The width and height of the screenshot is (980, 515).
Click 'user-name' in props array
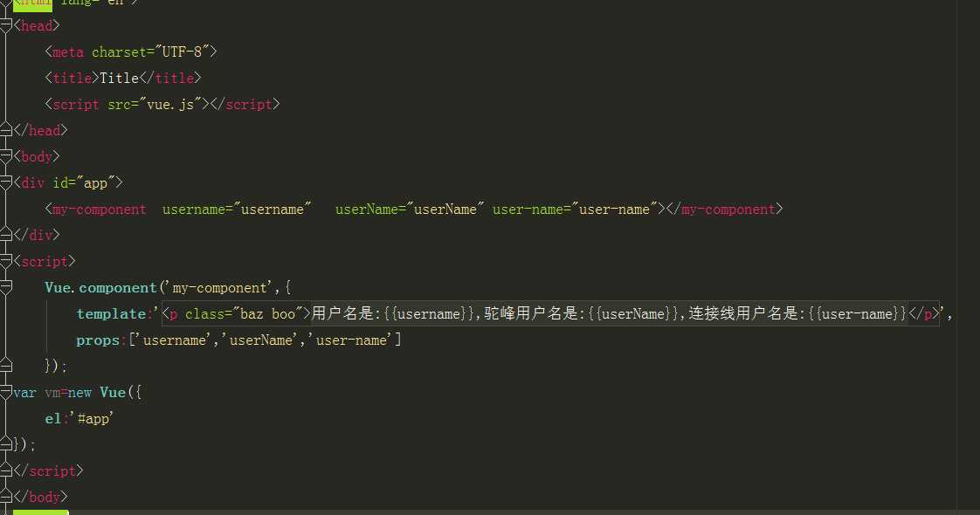[x=350, y=340]
